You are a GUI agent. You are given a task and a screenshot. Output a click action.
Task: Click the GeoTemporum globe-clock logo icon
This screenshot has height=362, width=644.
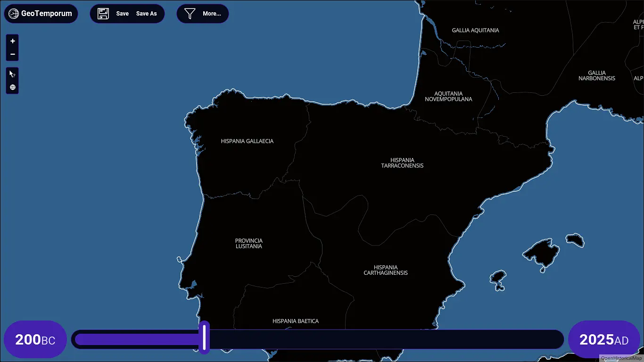pos(14,14)
